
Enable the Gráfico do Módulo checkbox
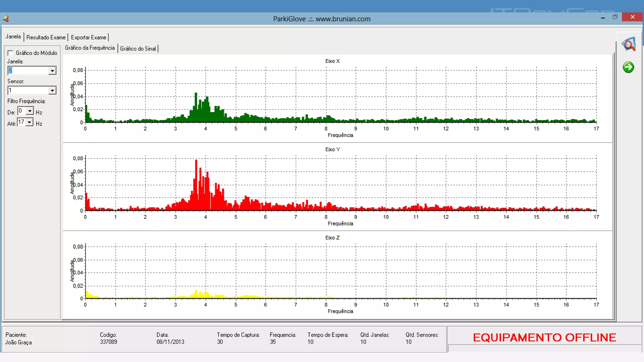point(10,53)
